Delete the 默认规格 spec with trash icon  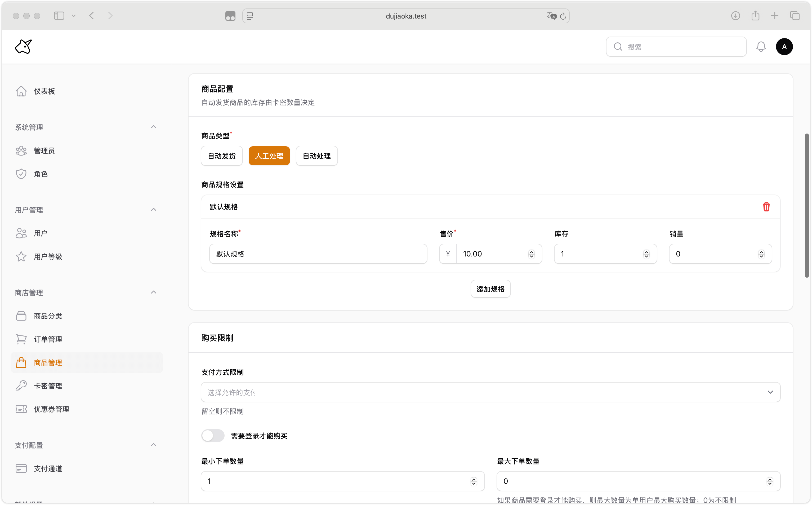(766, 207)
